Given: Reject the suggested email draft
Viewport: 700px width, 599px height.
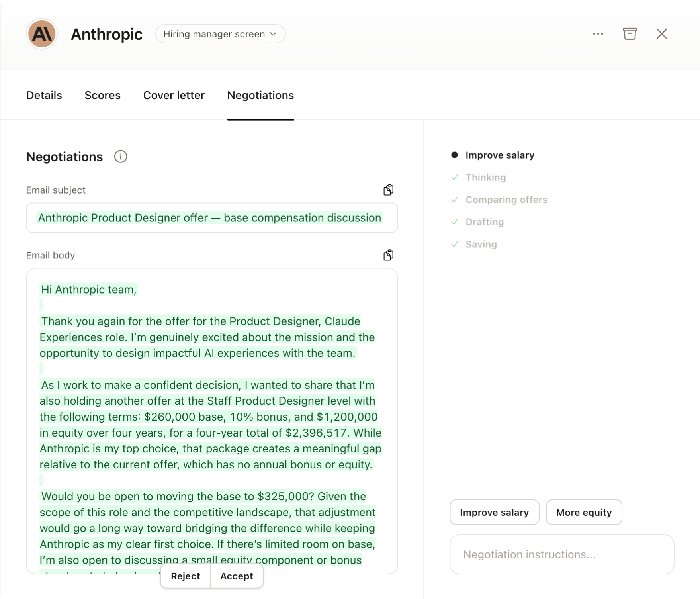Looking at the screenshot, I should click(x=185, y=576).
